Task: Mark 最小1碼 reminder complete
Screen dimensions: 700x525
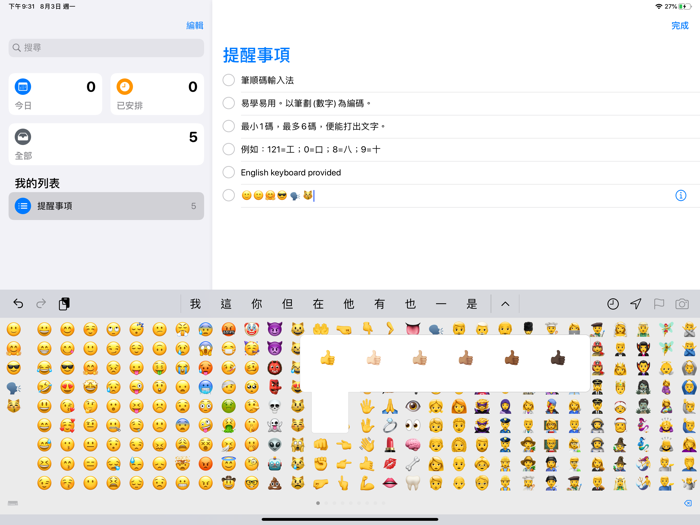Action: (229, 126)
